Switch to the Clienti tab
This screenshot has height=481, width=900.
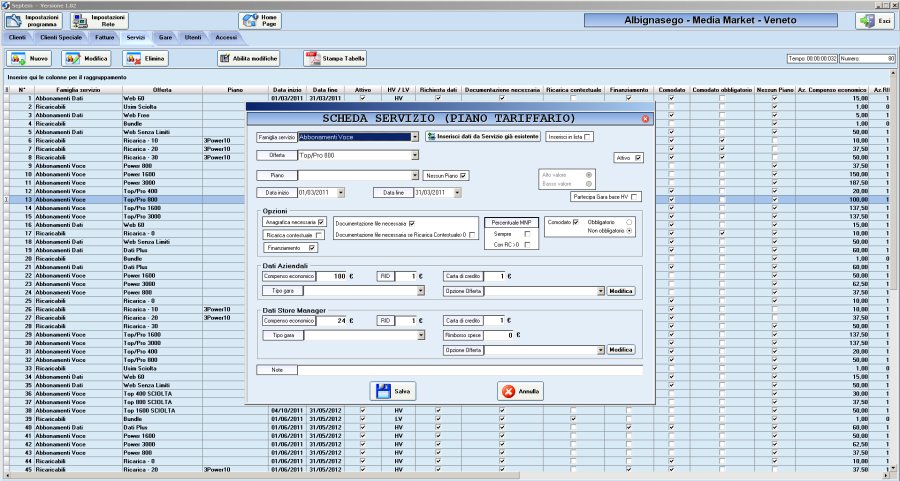[17, 37]
